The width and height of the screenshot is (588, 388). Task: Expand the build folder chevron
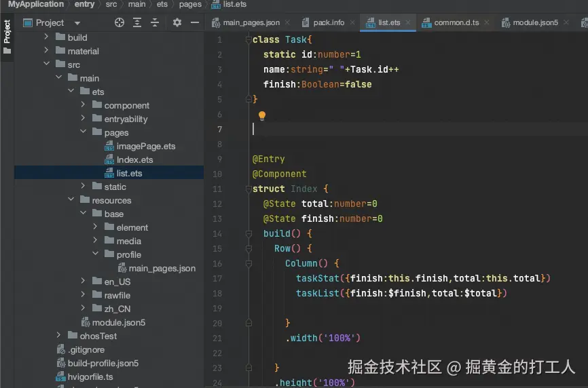pyautogui.click(x=46, y=37)
